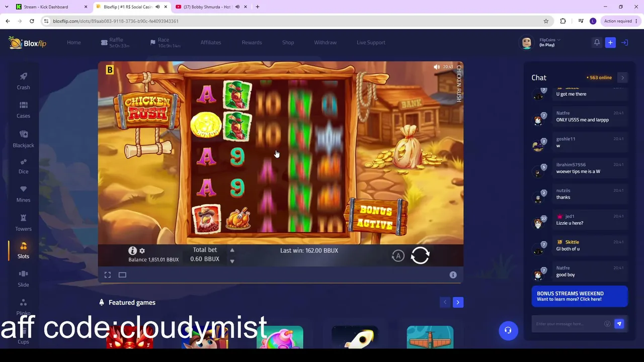Select Slots in the sidebar

[23, 250]
